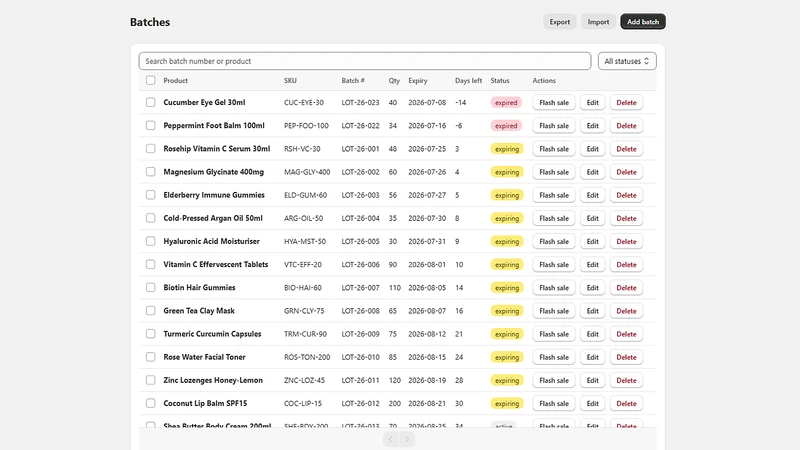Click the Batches page heading
The width and height of the screenshot is (800, 450).
tap(150, 22)
